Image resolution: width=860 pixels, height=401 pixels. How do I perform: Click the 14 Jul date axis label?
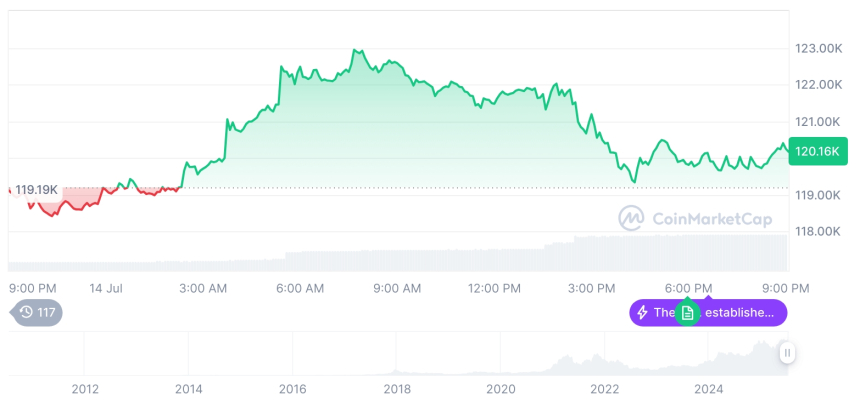[105, 288]
